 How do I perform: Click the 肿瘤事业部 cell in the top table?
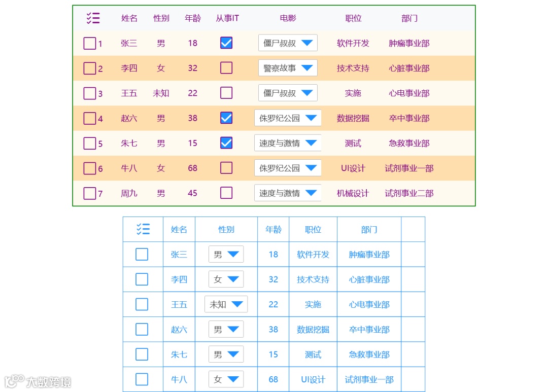click(x=409, y=43)
